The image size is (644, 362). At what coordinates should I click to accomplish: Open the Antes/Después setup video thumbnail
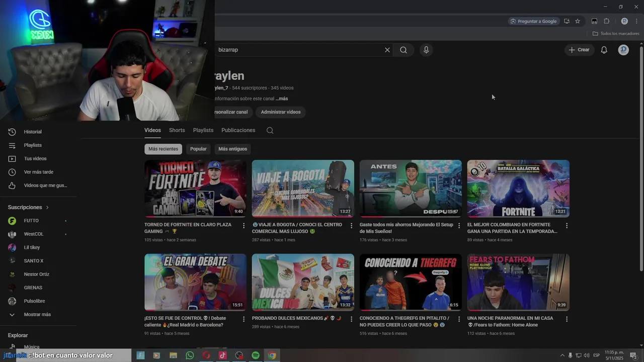point(411,189)
